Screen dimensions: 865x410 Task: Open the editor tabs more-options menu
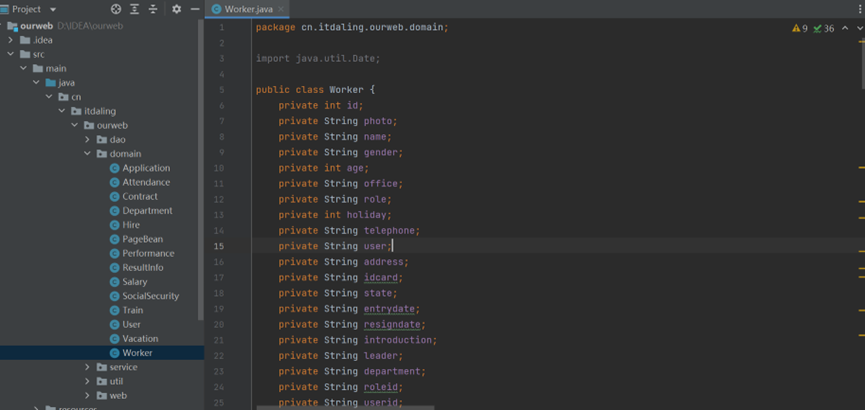pyautogui.click(x=859, y=9)
